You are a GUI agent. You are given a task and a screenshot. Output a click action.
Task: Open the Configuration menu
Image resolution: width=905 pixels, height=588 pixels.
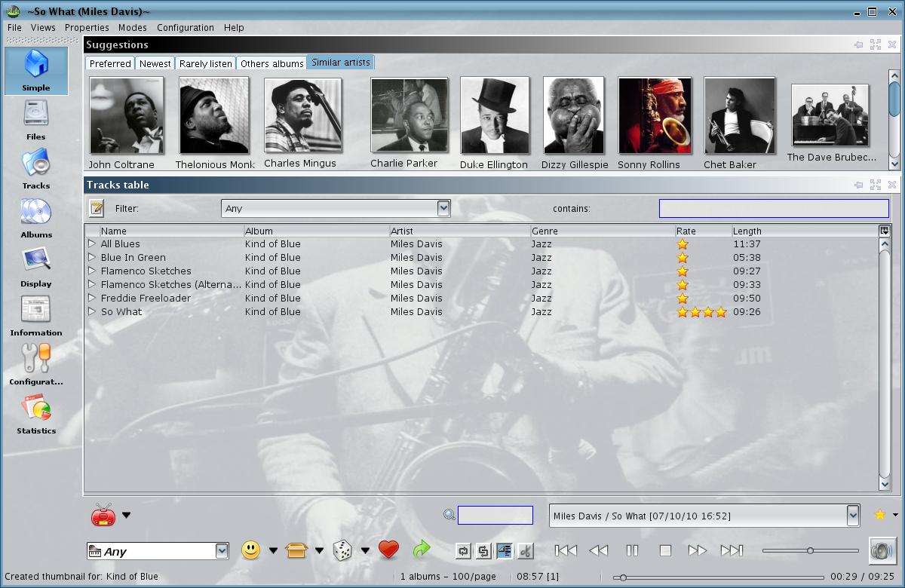tap(186, 27)
